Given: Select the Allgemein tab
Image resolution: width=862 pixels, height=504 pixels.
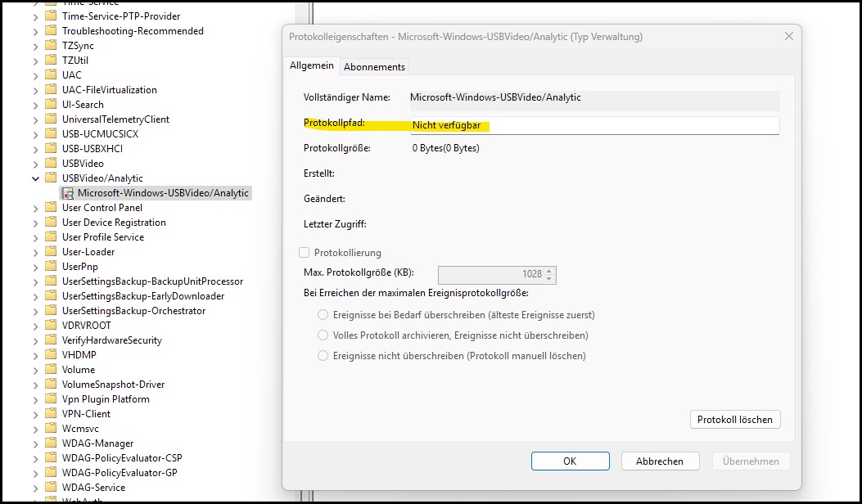Looking at the screenshot, I should coord(312,65).
